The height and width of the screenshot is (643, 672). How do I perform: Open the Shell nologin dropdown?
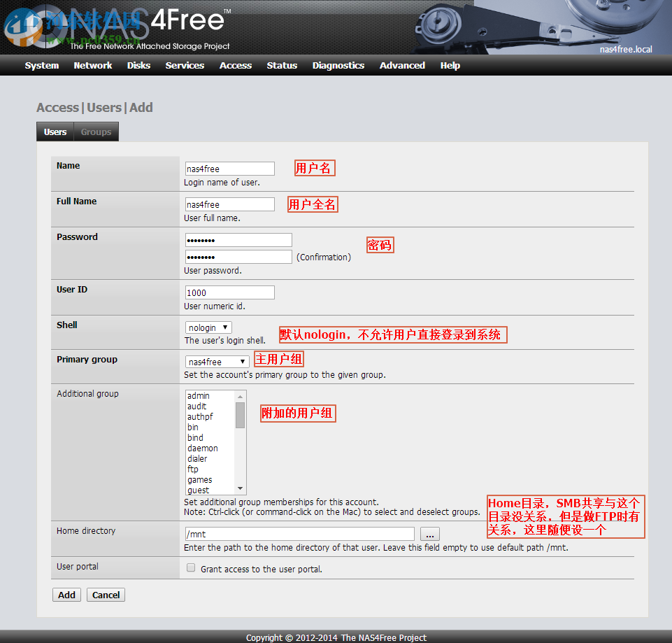(x=208, y=327)
